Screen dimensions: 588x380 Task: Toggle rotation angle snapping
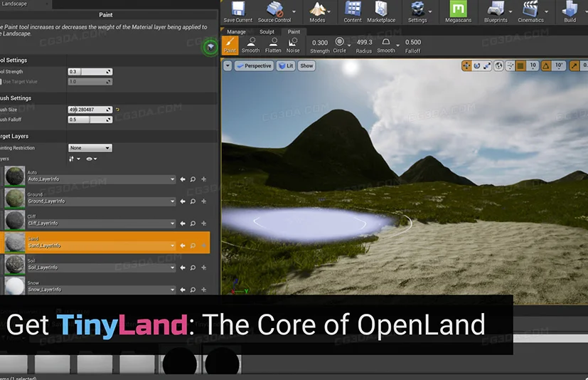pyautogui.click(x=546, y=65)
